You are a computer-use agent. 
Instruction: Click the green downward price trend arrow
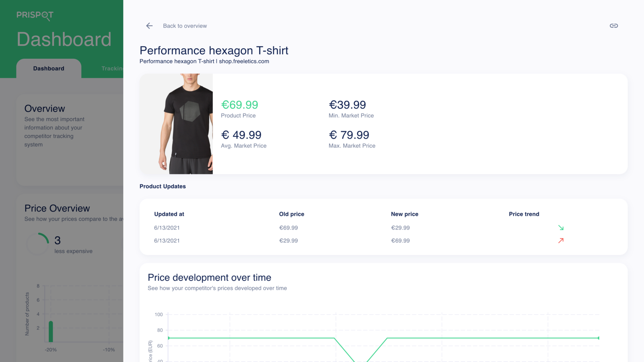[x=561, y=228]
